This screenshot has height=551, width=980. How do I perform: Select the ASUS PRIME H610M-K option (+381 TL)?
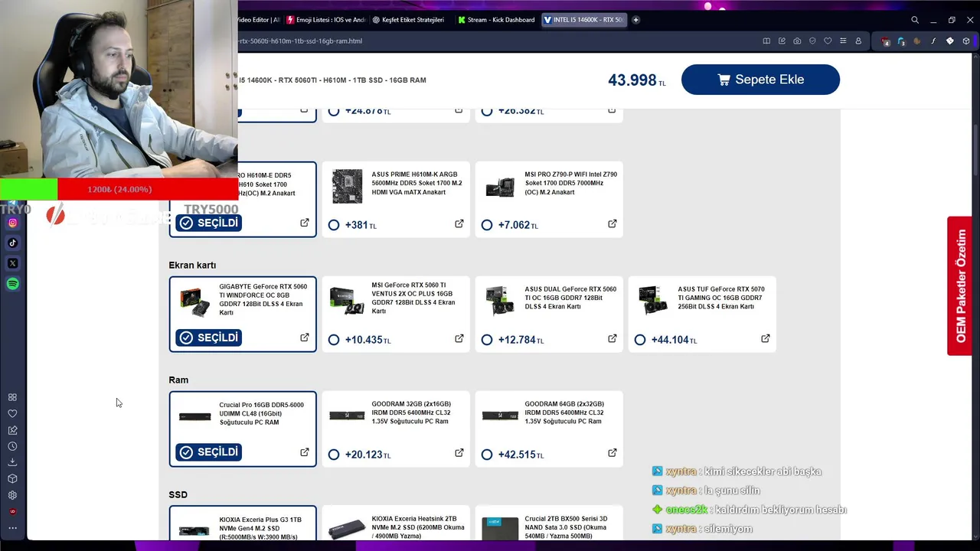pos(334,225)
